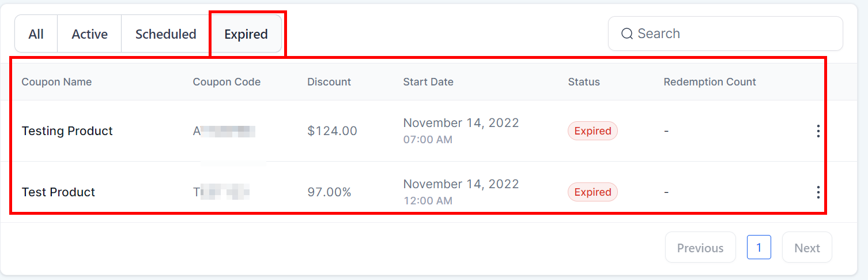Viewport: 868px width, 280px height.
Task: Click the Search input field
Action: coord(732,33)
